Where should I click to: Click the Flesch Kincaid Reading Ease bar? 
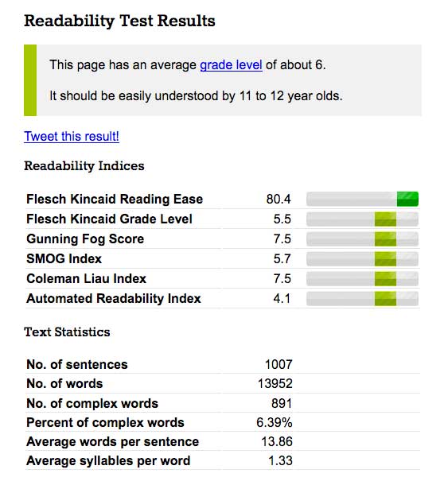(x=362, y=199)
